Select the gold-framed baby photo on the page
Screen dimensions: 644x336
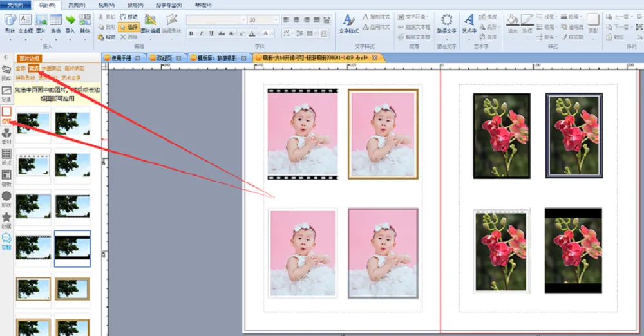point(383,134)
